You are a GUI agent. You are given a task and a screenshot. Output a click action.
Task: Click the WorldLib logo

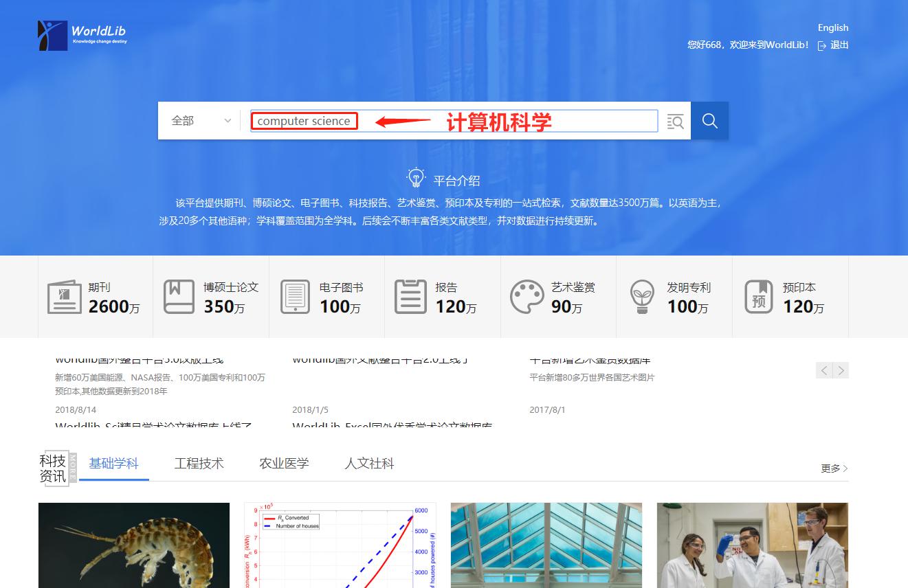[x=82, y=35]
